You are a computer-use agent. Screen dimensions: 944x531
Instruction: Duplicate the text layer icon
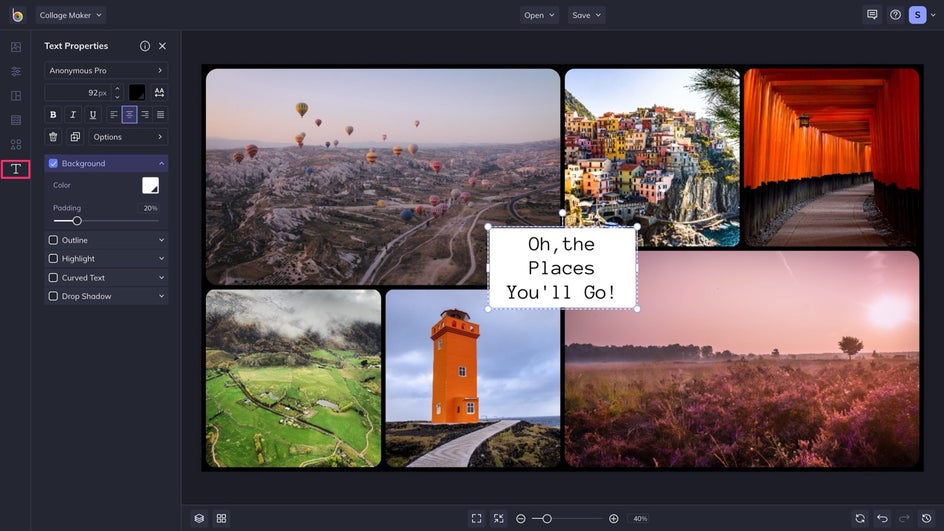click(x=75, y=137)
